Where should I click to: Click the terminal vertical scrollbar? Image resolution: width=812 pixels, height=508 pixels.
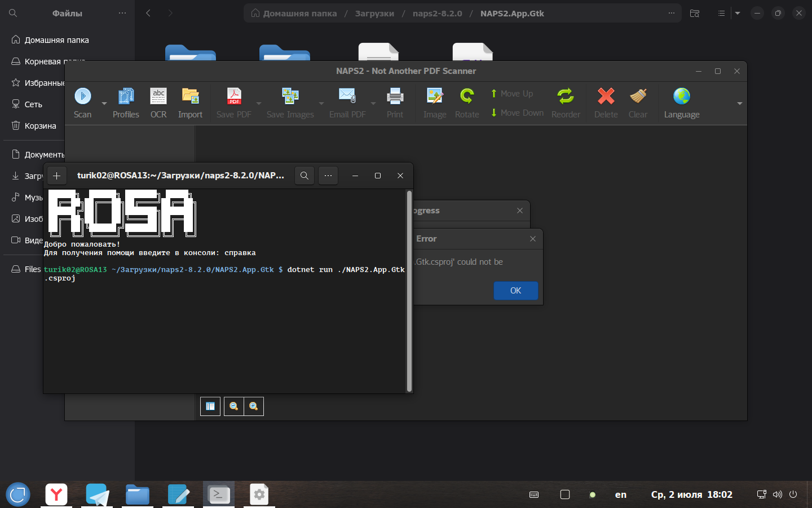point(409,291)
